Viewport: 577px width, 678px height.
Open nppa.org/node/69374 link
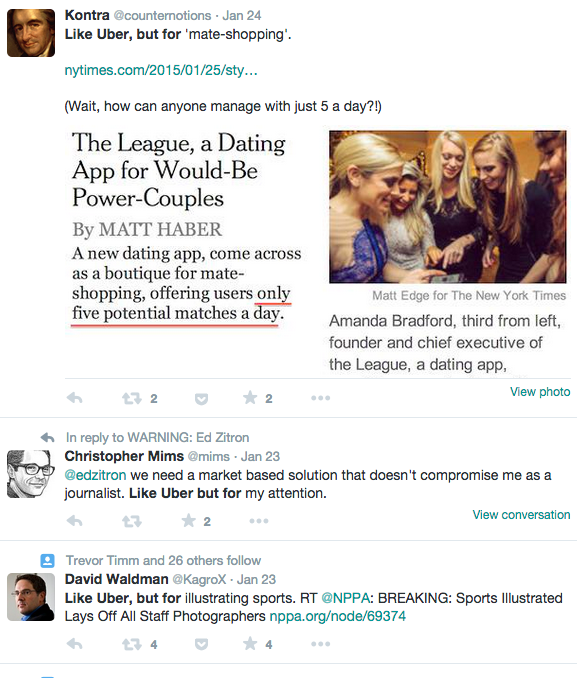coord(337,616)
